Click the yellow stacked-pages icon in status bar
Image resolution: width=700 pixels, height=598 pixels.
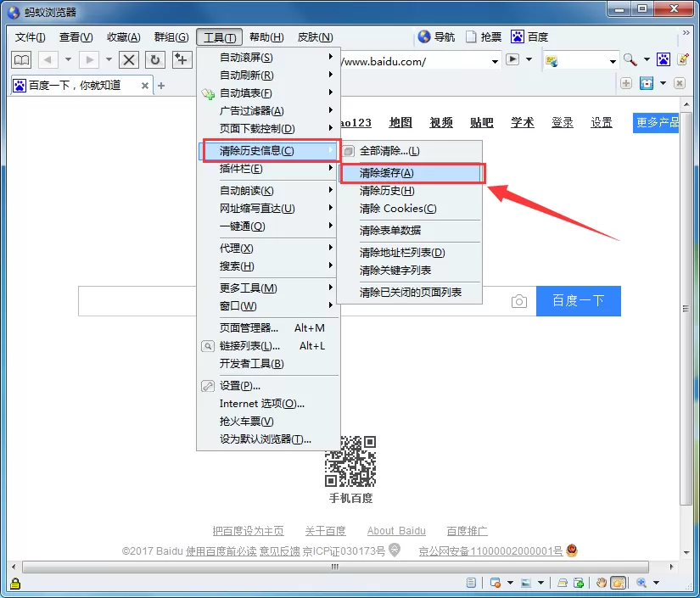coord(562,583)
